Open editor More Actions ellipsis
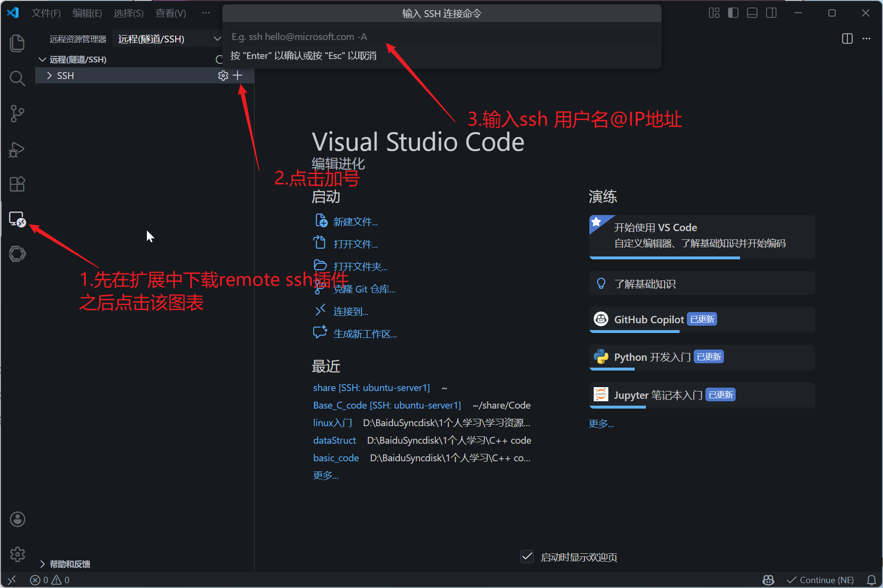This screenshot has height=588, width=883. [866, 39]
